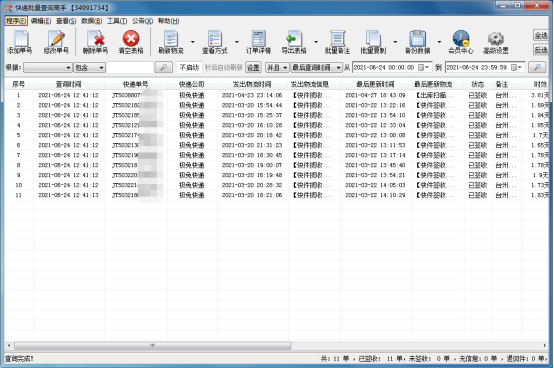
Task: Open the 查看方式 view mode icon
Action: [215, 38]
